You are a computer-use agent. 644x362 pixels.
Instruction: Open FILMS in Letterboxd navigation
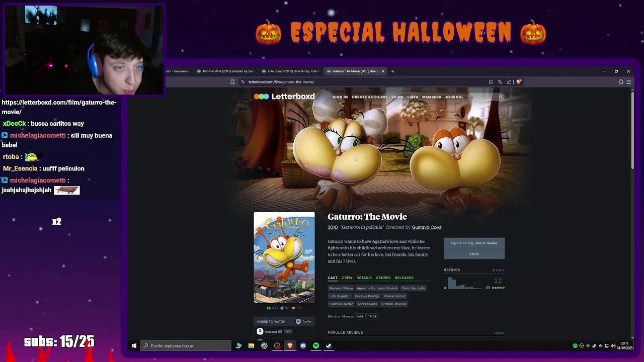pos(397,97)
